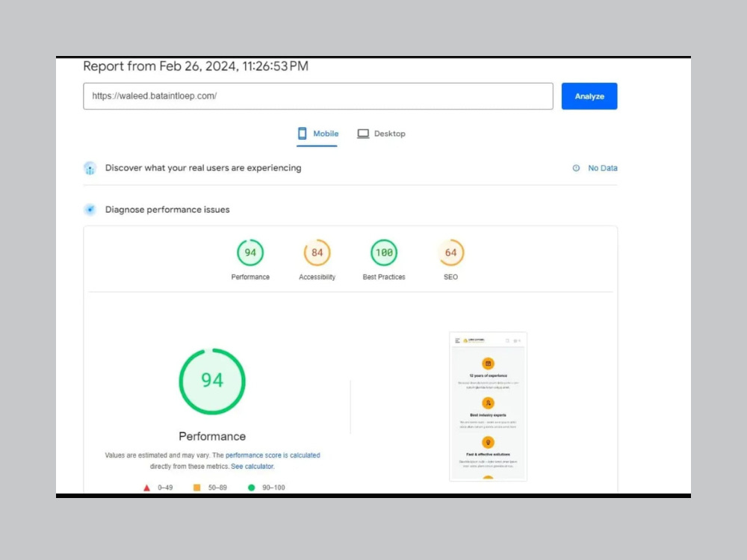Open the performance score is calculated link
This screenshot has height=560, width=747.
pyautogui.click(x=273, y=455)
